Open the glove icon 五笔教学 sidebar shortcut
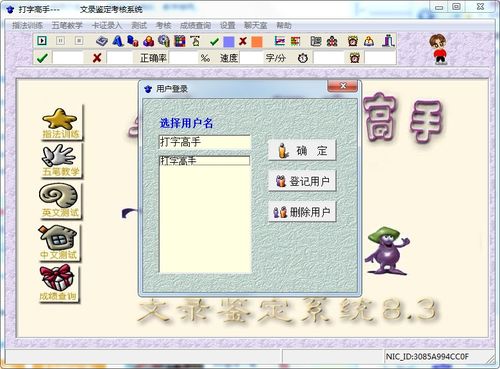500x369 pixels. (x=61, y=160)
